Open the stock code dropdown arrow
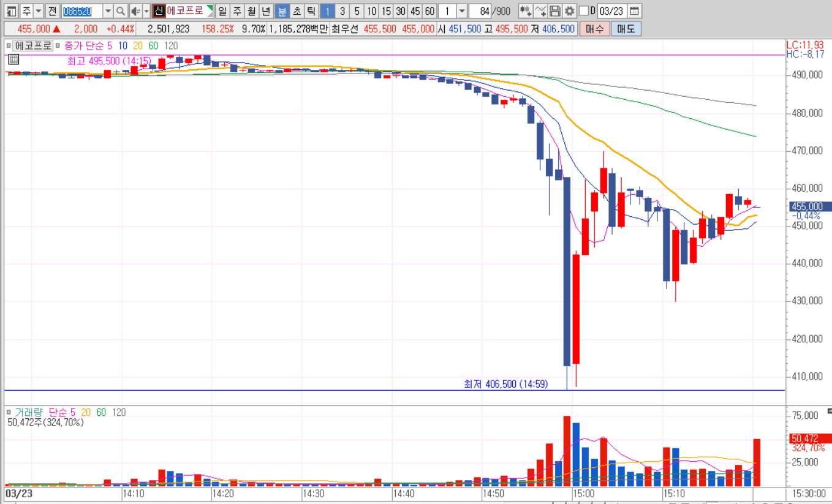The height and width of the screenshot is (504, 832). (108, 10)
